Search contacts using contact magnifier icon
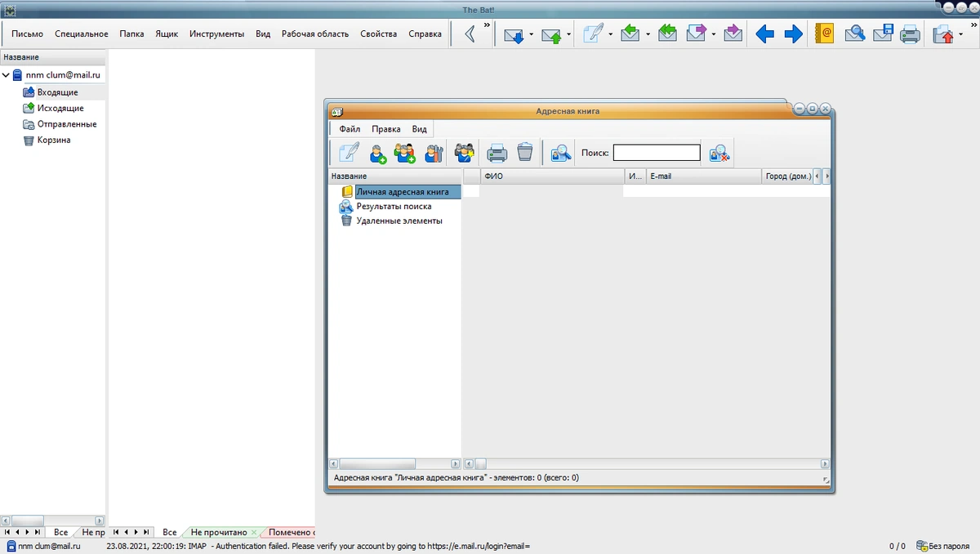The height and width of the screenshot is (554, 980). click(x=560, y=153)
